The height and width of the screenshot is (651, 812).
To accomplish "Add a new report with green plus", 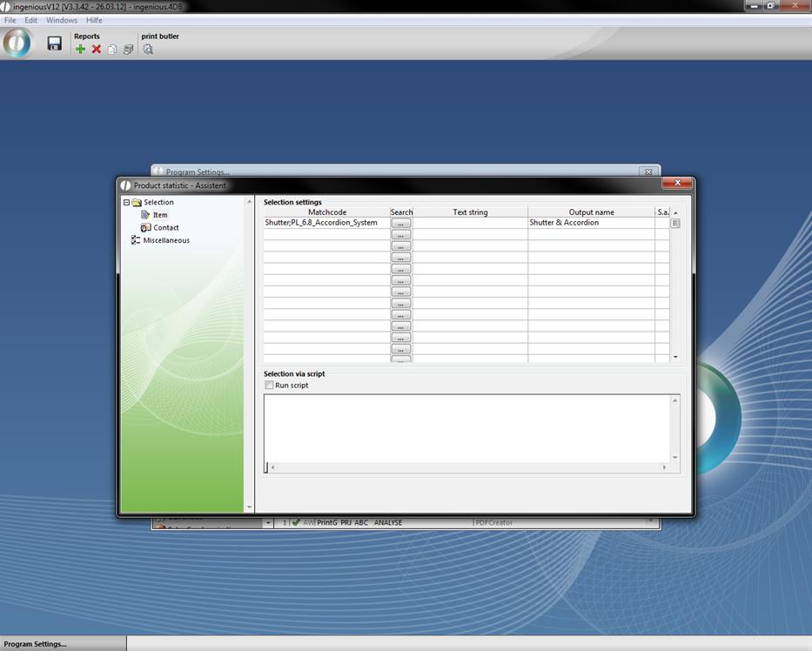I will pos(80,50).
